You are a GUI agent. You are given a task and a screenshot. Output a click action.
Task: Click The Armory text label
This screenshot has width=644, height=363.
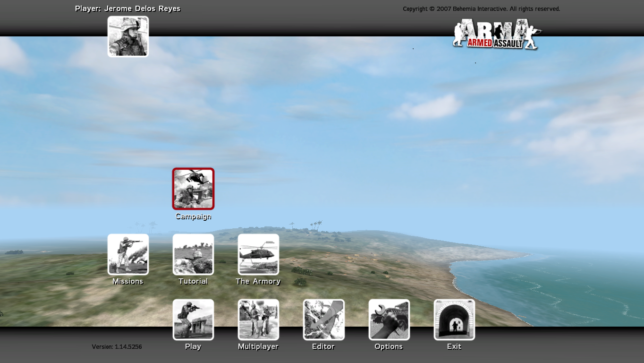258,281
